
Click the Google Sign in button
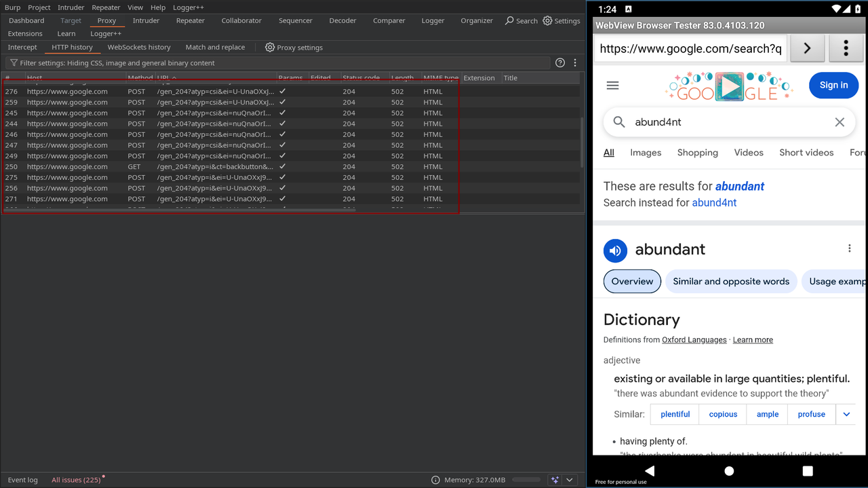tap(833, 86)
